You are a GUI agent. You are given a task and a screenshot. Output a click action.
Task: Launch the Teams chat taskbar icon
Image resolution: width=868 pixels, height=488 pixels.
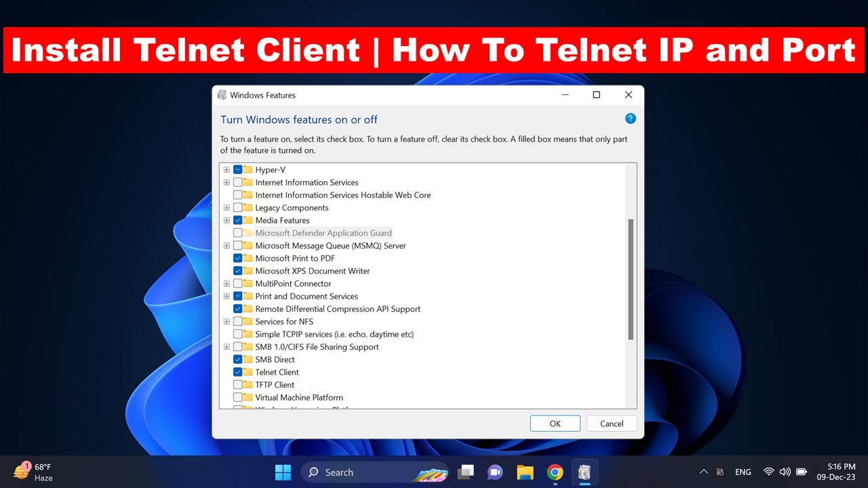pos(495,472)
